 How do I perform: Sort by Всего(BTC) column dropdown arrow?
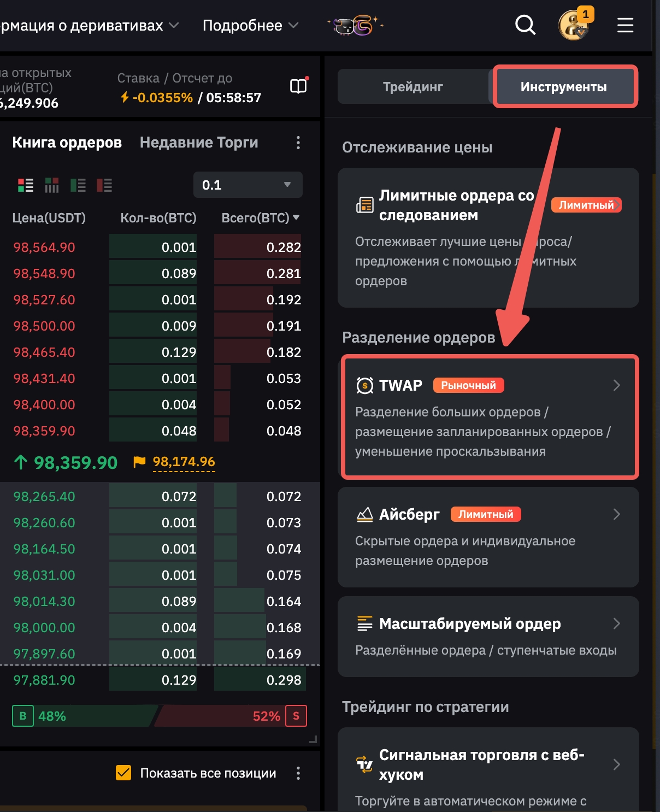point(296,217)
